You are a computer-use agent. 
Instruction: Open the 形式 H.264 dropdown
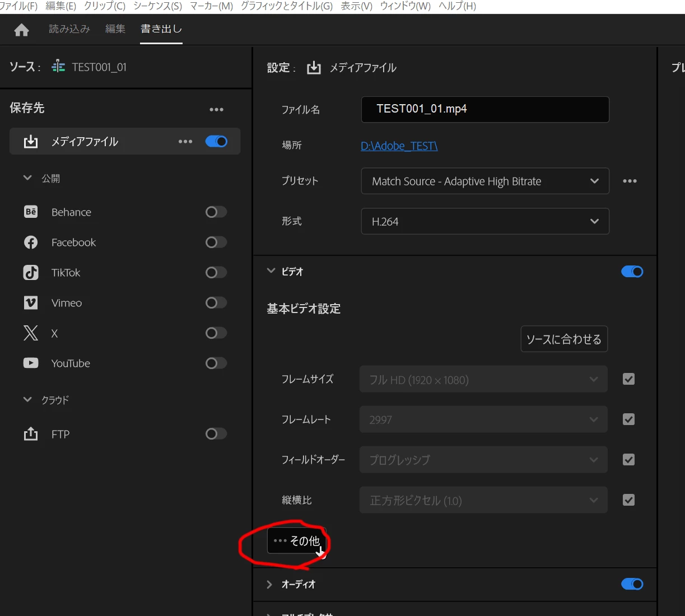coord(485,221)
